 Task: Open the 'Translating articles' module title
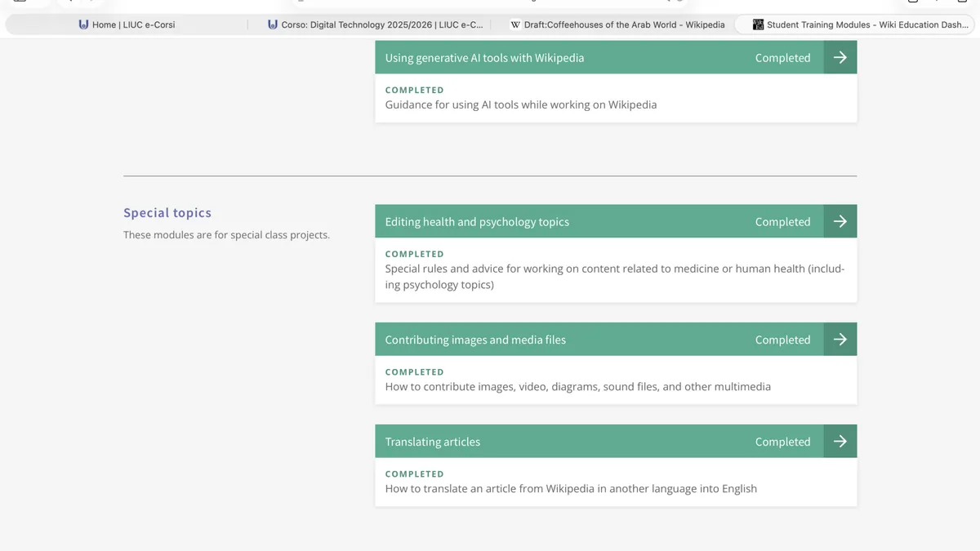coord(433,442)
